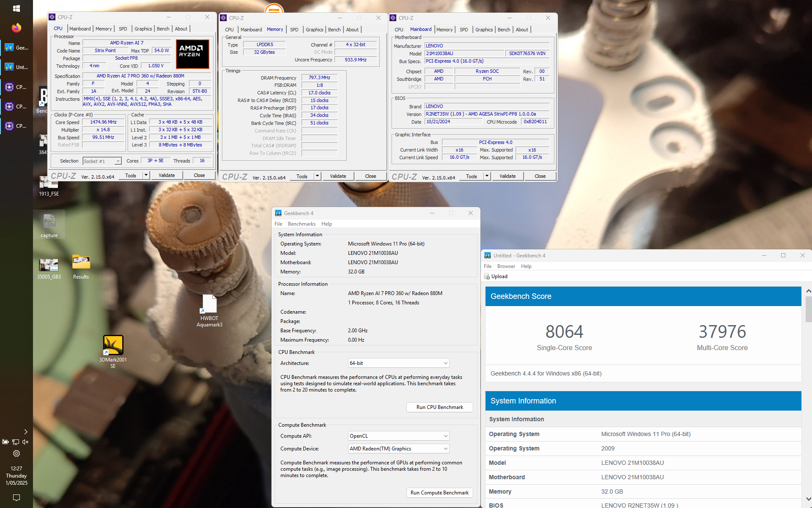Screen dimensions: 812x508
Task: Open Benchmarks menu in Geekbench 4
Action: pos(302,224)
